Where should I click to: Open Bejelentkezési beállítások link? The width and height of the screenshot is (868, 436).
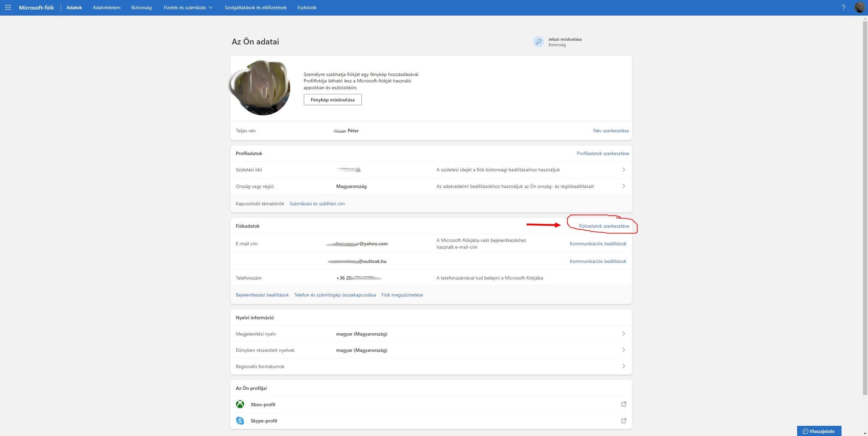point(262,295)
